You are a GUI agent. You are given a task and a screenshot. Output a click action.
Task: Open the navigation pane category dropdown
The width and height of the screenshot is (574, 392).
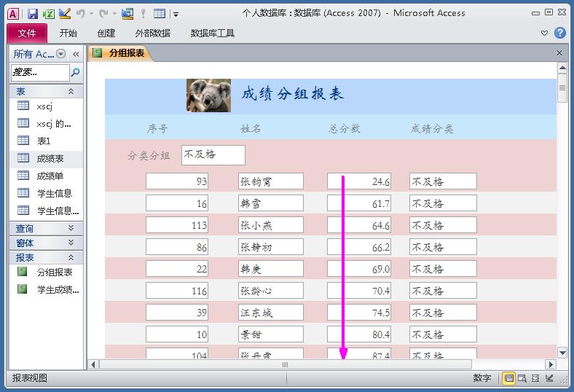pyautogui.click(x=61, y=54)
